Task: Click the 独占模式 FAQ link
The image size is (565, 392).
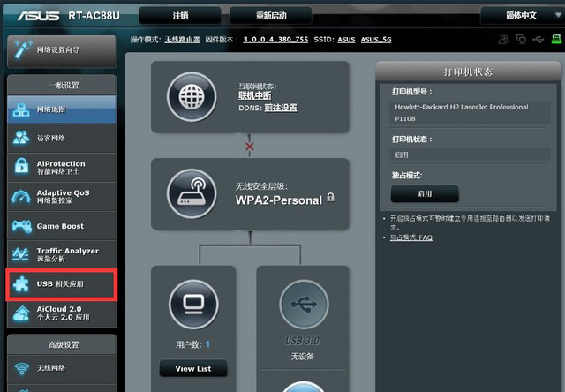Action: 411,237
